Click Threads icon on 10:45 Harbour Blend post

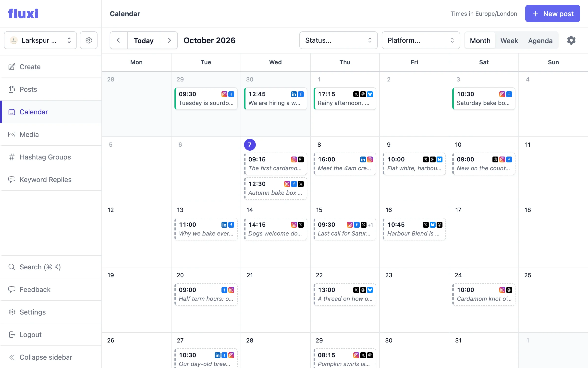pos(440,225)
